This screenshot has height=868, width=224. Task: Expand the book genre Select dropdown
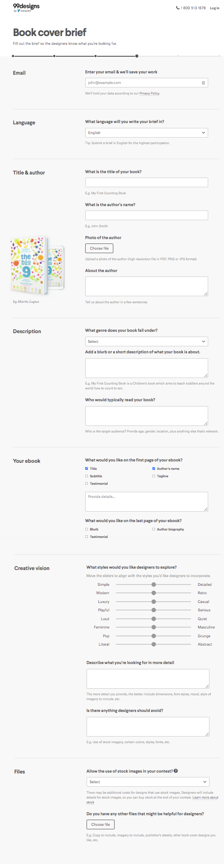coord(147,341)
